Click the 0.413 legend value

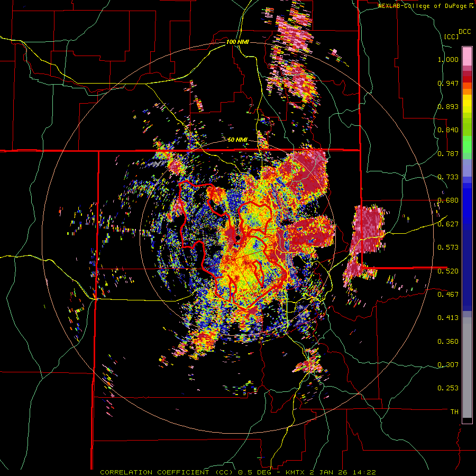click(x=448, y=318)
